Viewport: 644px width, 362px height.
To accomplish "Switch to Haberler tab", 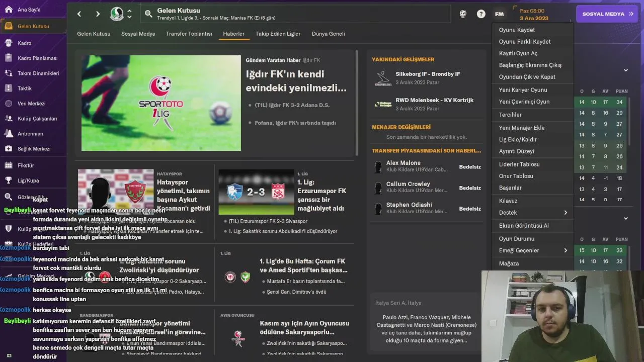I will click(x=233, y=34).
